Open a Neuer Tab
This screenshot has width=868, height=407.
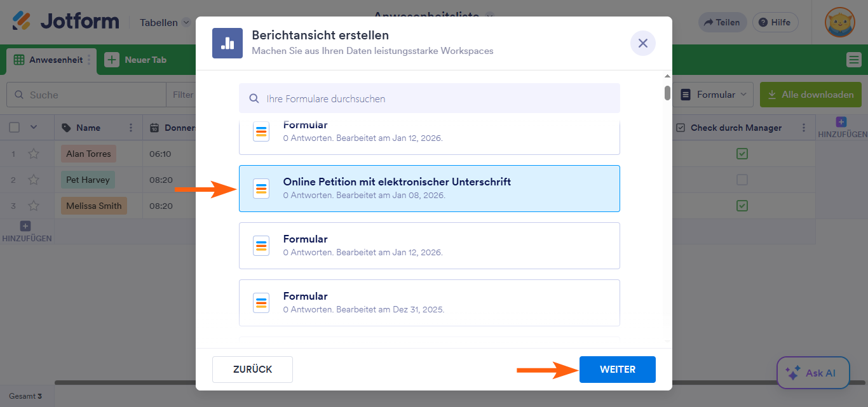137,59
